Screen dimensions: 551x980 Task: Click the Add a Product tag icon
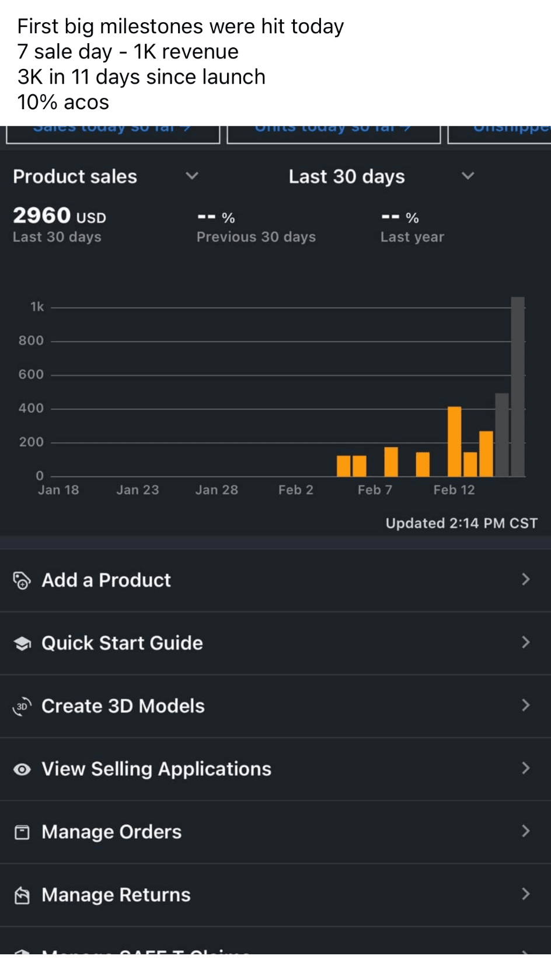22,581
